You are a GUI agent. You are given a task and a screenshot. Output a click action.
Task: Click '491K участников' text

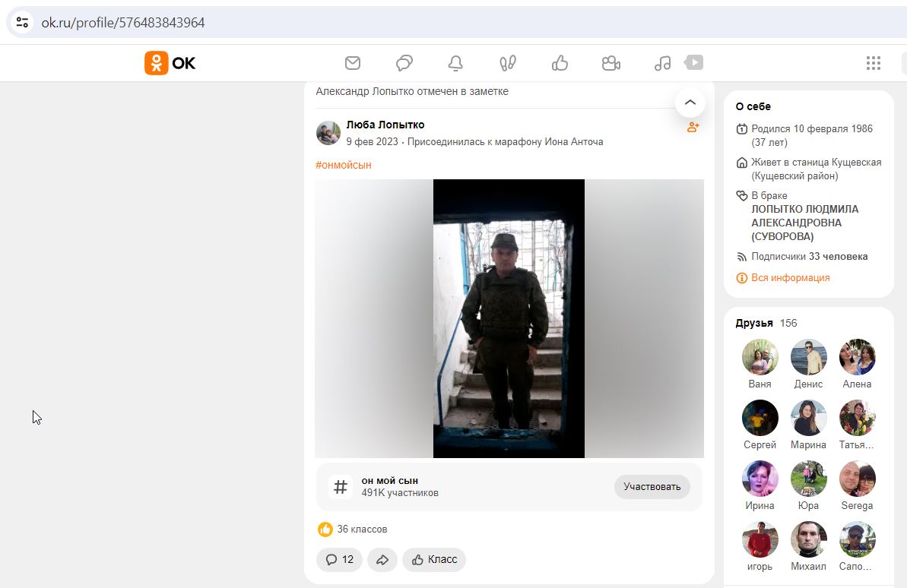click(400, 493)
